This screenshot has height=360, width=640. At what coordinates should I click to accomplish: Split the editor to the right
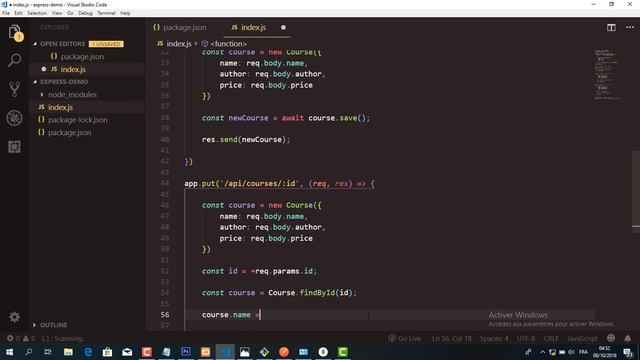click(x=611, y=28)
